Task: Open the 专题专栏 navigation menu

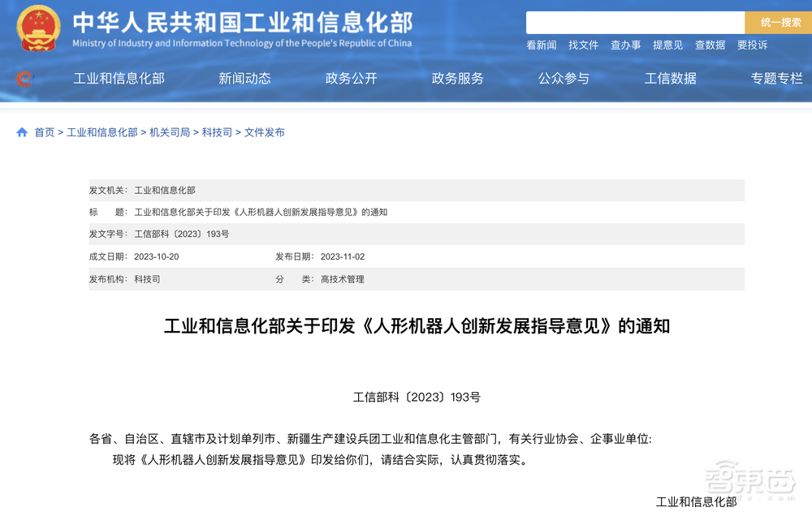Action: (776, 78)
